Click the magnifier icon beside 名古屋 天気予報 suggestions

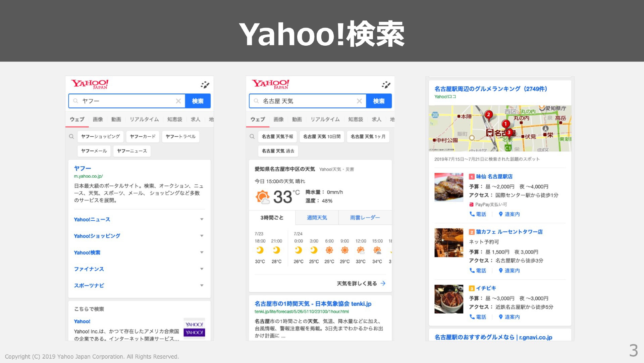click(252, 136)
